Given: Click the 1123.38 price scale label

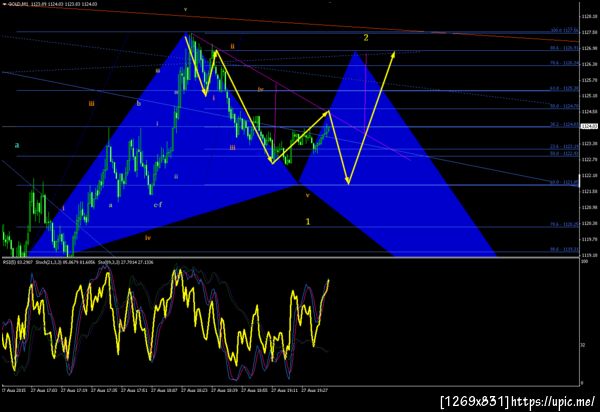Looking at the screenshot, I should pos(589,143).
